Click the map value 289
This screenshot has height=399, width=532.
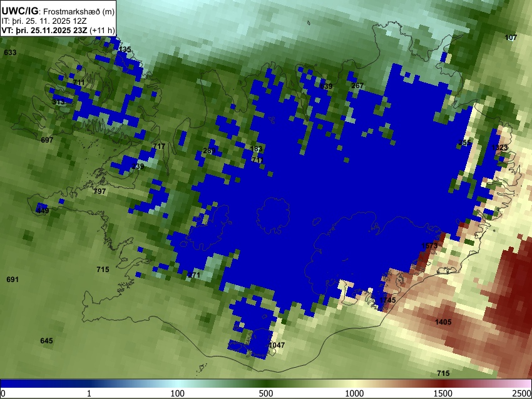click(209, 151)
